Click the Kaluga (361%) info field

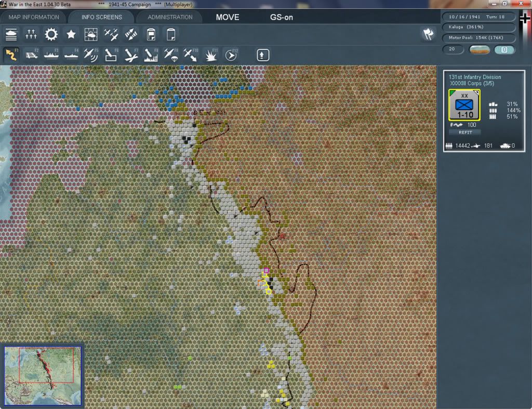tap(478, 27)
